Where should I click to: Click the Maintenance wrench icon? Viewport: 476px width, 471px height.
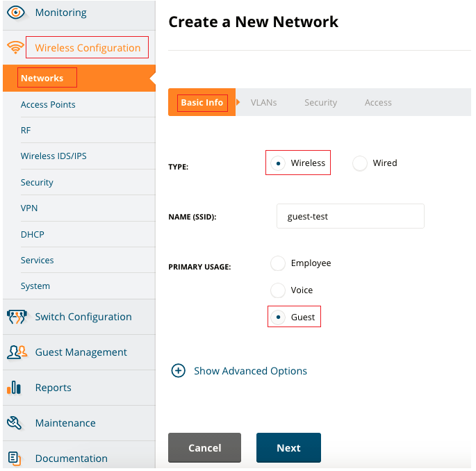tap(15, 423)
